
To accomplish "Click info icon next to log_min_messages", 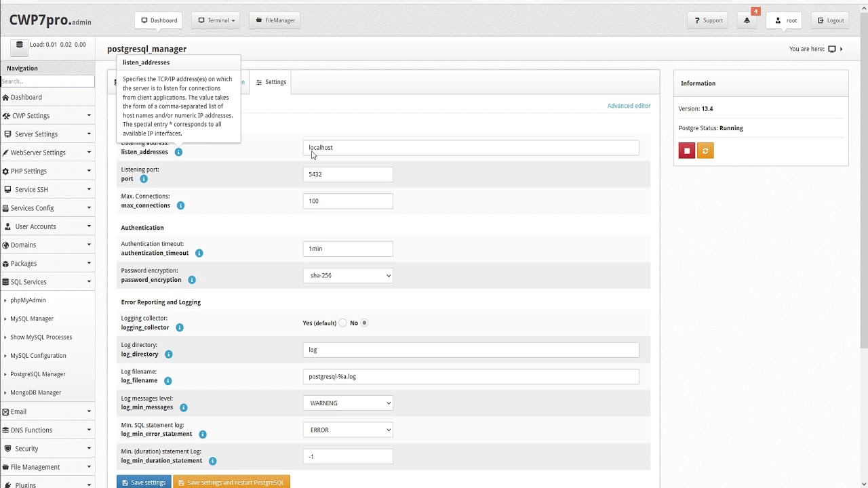I will pos(184,407).
